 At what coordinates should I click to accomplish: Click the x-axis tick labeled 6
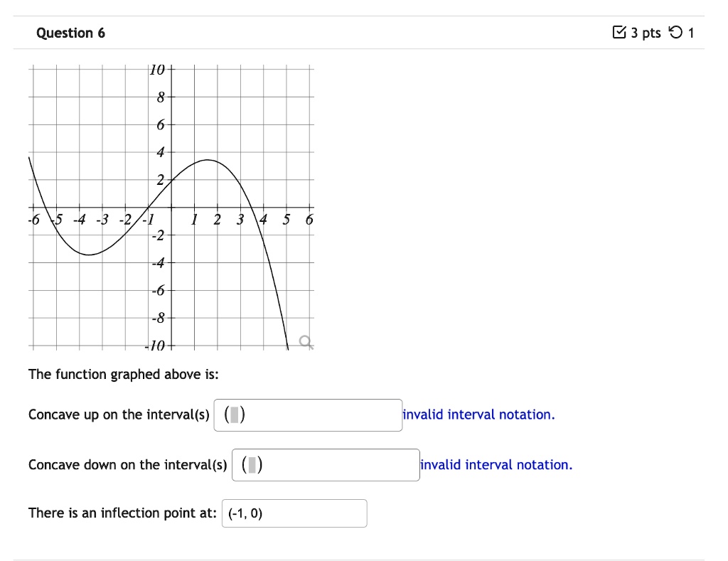click(x=309, y=220)
